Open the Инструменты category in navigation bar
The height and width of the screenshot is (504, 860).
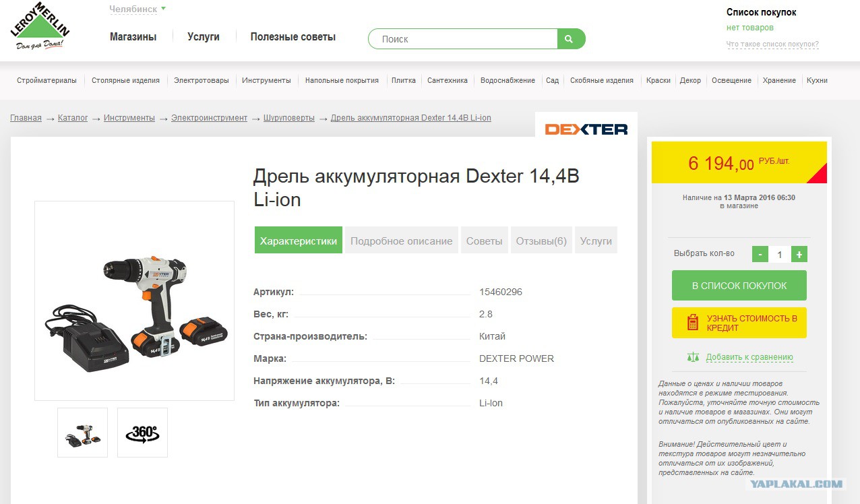266,80
